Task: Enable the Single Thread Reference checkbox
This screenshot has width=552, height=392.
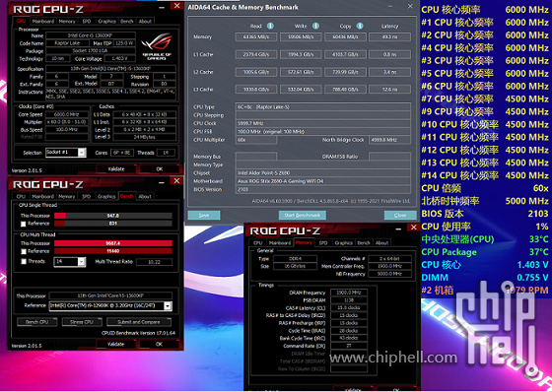Action: pos(24,224)
